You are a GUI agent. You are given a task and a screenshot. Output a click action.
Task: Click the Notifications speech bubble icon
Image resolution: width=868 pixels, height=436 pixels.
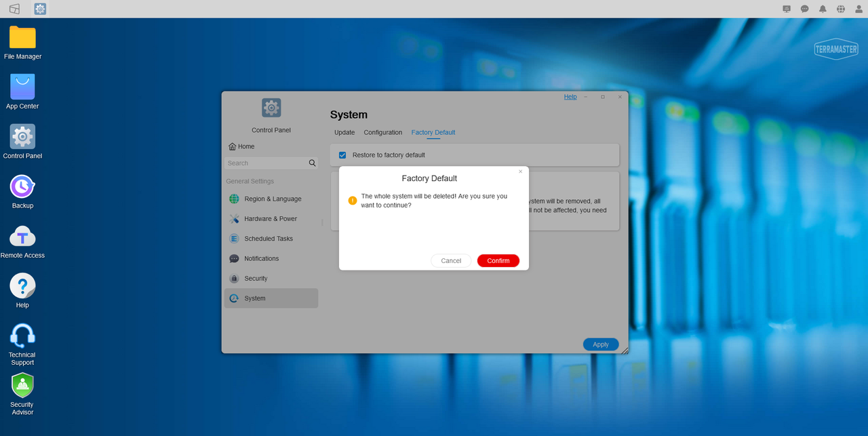(x=234, y=258)
